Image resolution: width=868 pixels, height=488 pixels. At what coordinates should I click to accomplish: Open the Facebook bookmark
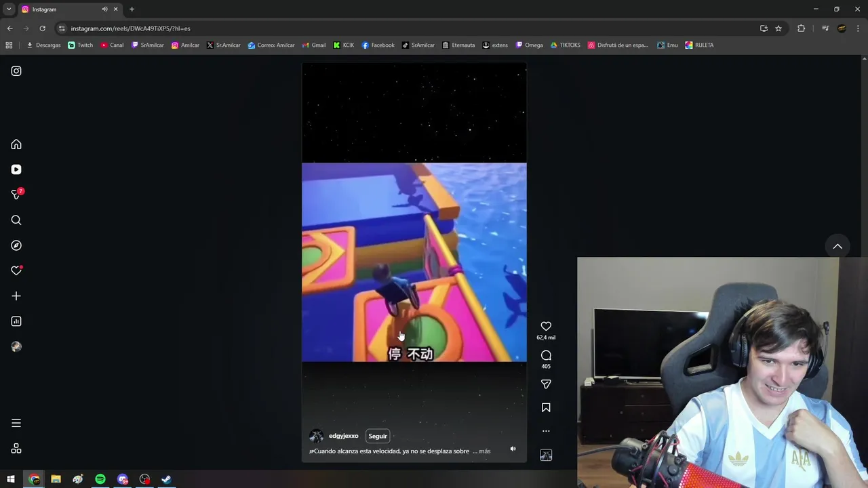[378, 45]
